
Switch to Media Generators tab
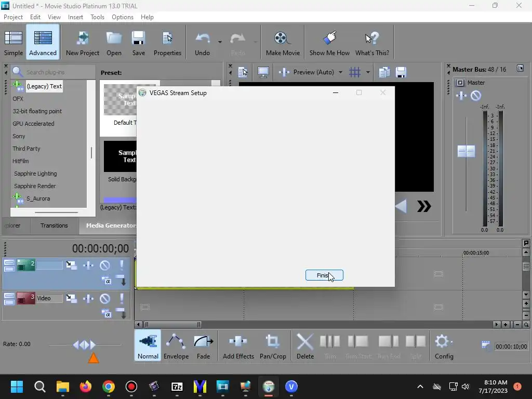click(x=111, y=225)
